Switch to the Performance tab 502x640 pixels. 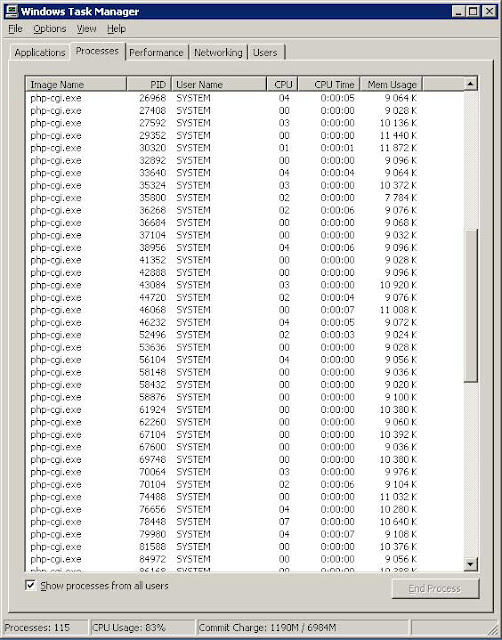156,53
